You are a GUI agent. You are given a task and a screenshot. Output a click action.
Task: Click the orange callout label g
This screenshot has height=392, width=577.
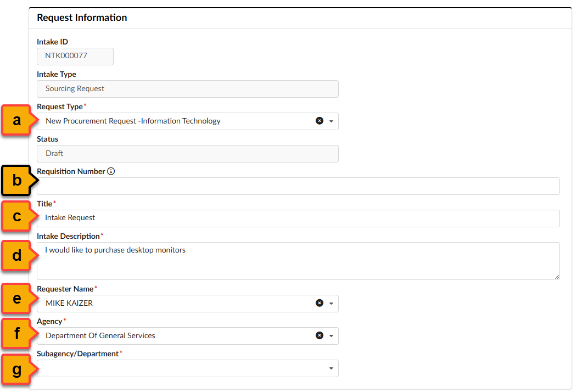pos(16,369)
